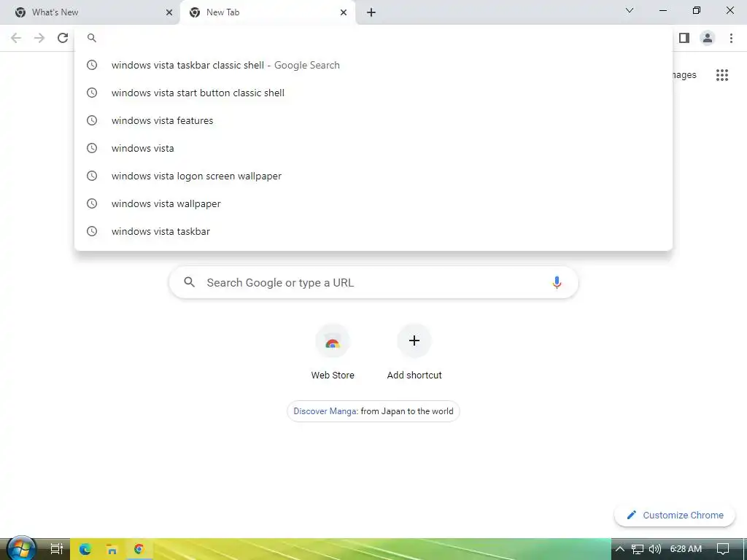Start voice search with microphone icon
Screen dimensions: 747x560
click(556, 282)
